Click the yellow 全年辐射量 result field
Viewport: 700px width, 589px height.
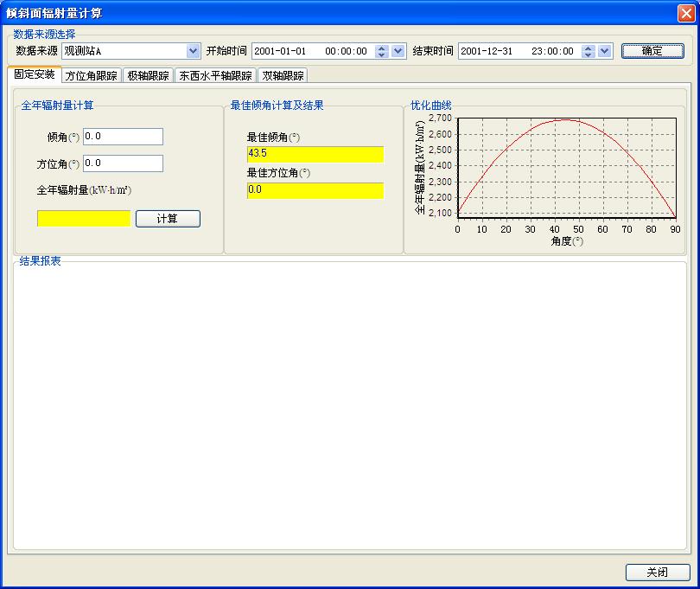(84, 219)
